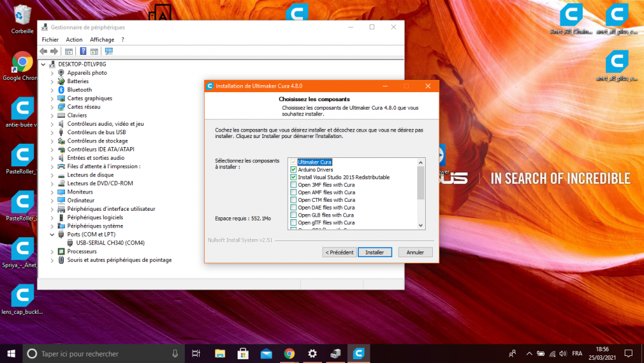644x363 pixels.
Task: Open Settings gear from the taskbar
Action: click(x=312, y=353)
